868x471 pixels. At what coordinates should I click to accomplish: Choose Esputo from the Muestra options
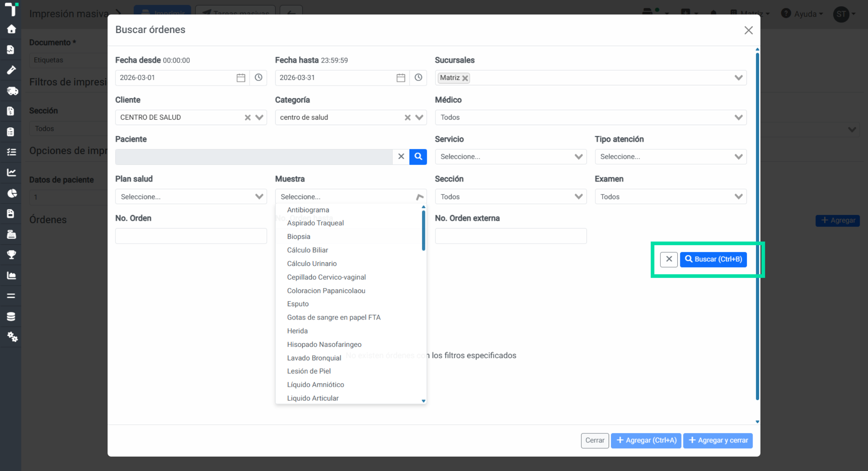(x=298, y=304)
